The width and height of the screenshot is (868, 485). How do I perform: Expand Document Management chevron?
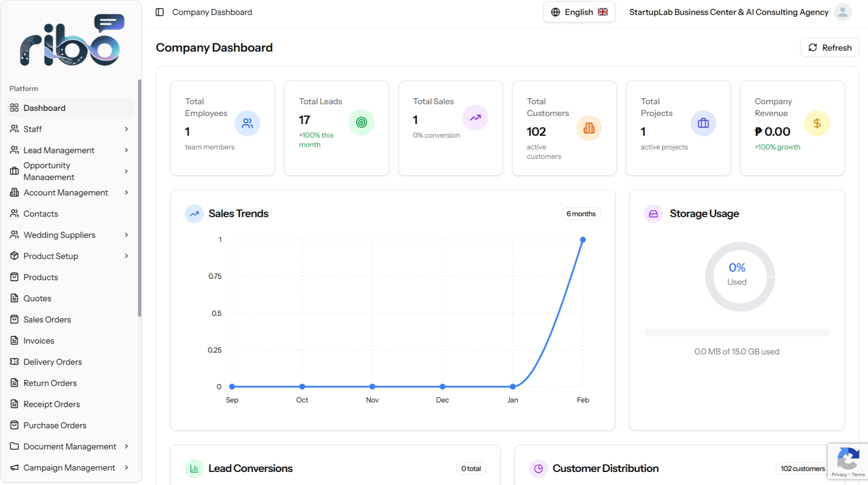(x=126, y=446)
